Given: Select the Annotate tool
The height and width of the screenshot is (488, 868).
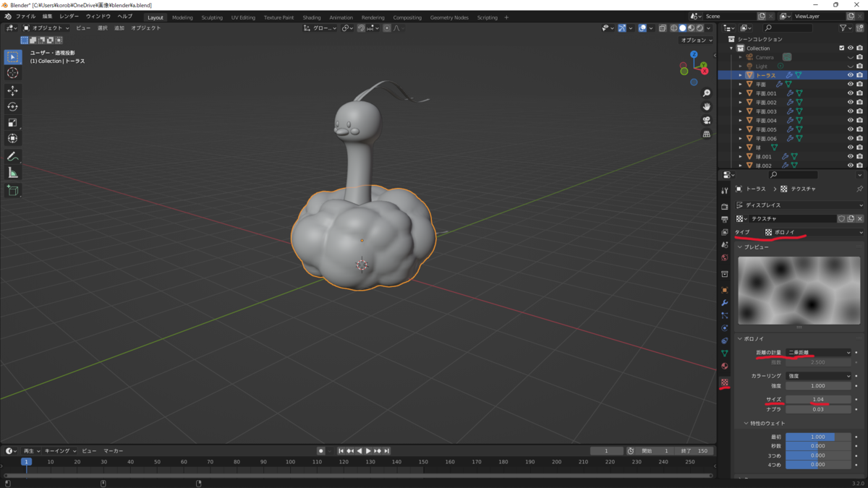Looking at the screenshot, I should click(x=12, y=156).
